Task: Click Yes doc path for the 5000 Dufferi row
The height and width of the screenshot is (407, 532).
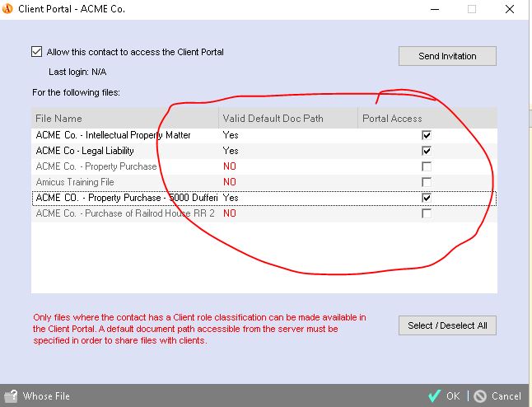Action: (231, 198)
